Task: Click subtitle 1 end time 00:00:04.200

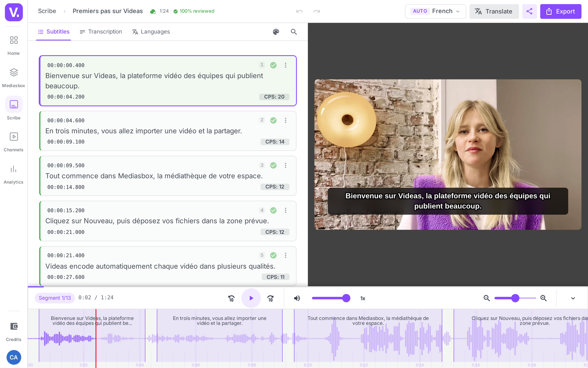Action: 66,97
